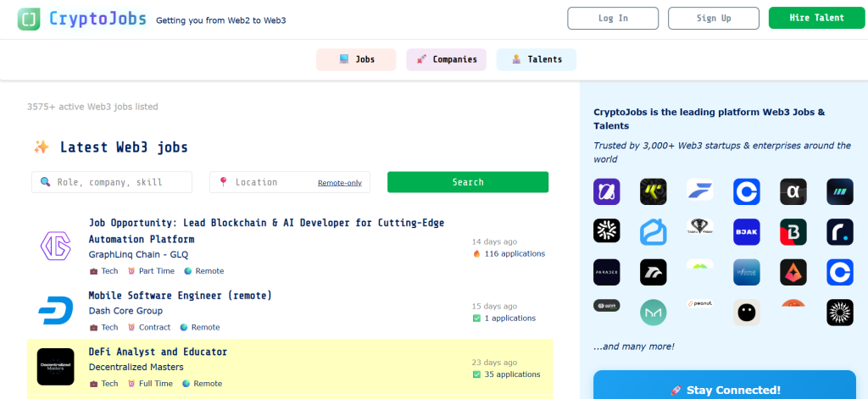
Task: Open the beige logo with black blob face
Action: pyautogui.click(x=747, y=313)
